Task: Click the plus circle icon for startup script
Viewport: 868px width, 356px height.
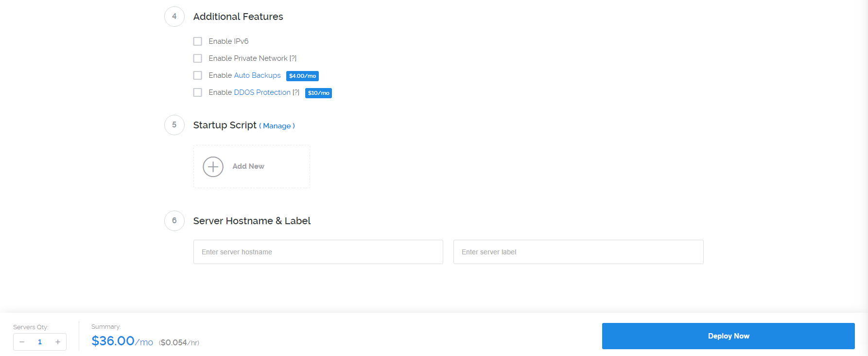Action: point(213,167)
